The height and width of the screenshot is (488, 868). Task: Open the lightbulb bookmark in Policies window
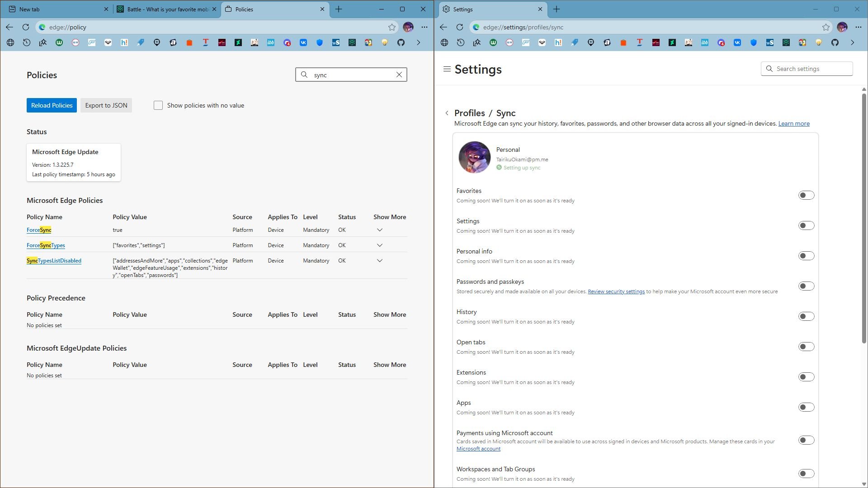(x=385, y=42)
